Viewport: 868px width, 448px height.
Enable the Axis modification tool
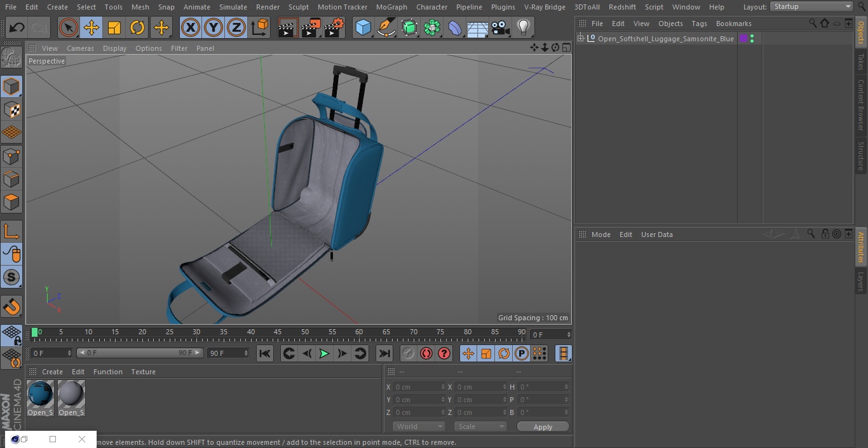pyautogui.click(x=11, y=231)
